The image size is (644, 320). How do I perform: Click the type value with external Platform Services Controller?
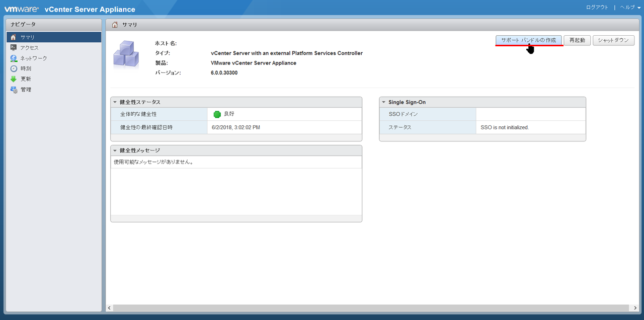[x=287, y=53]
